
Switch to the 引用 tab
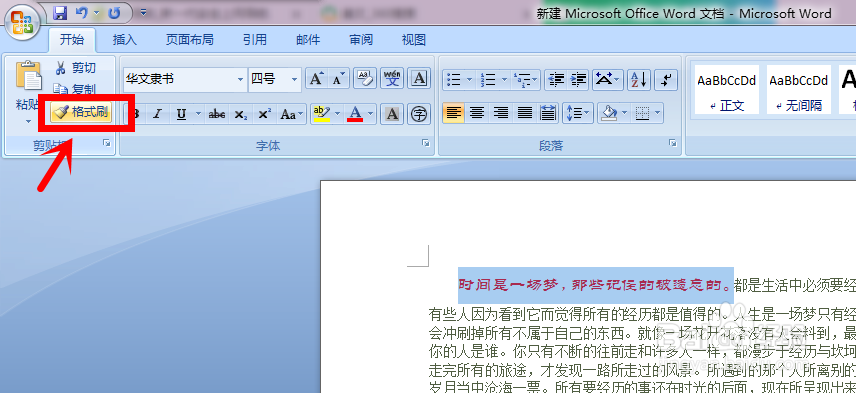pos(255,40)
